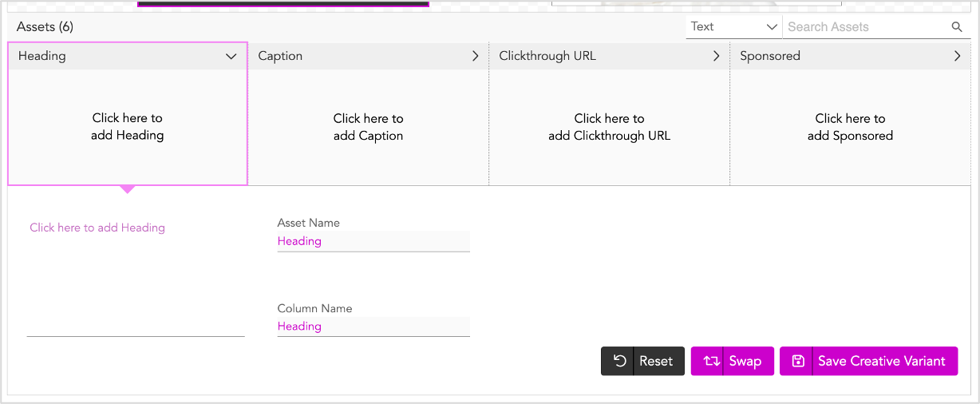Screen dimensions: 980x404
Task: Click the search magnifier icon
Action: pos(957,27)
